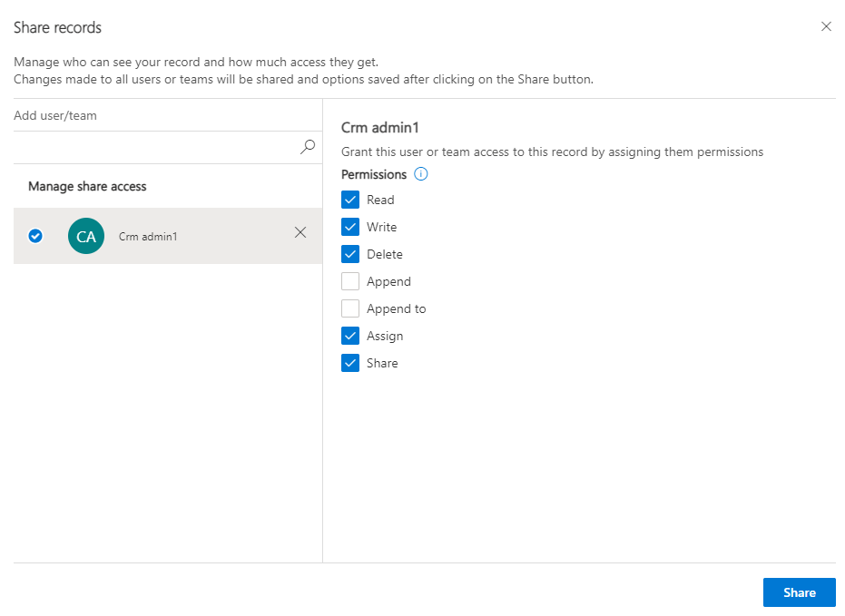The width and height of the screenshot is (845, 616).
Task: Disable the Write permission checkbox
Action: click(350, 227)
